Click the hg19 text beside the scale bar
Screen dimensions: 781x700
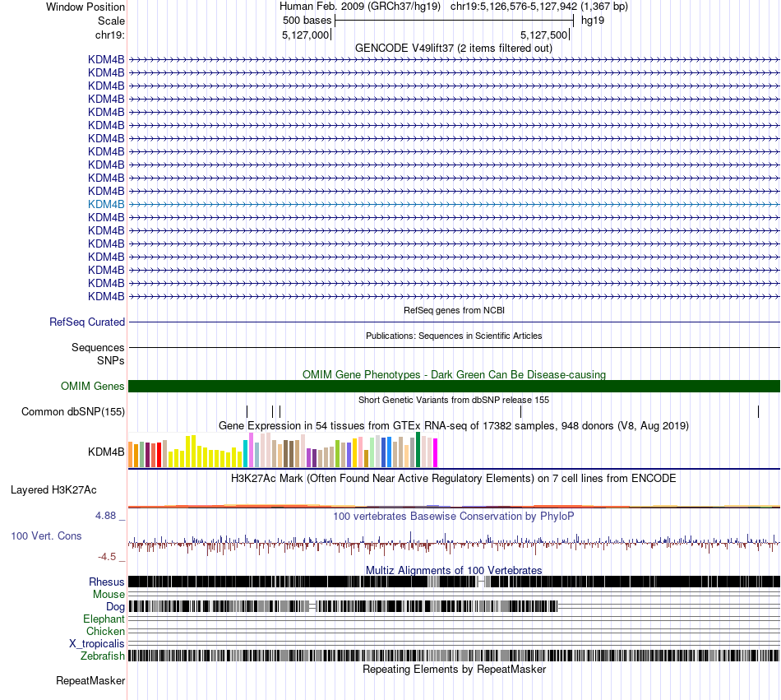pos(593,21)
